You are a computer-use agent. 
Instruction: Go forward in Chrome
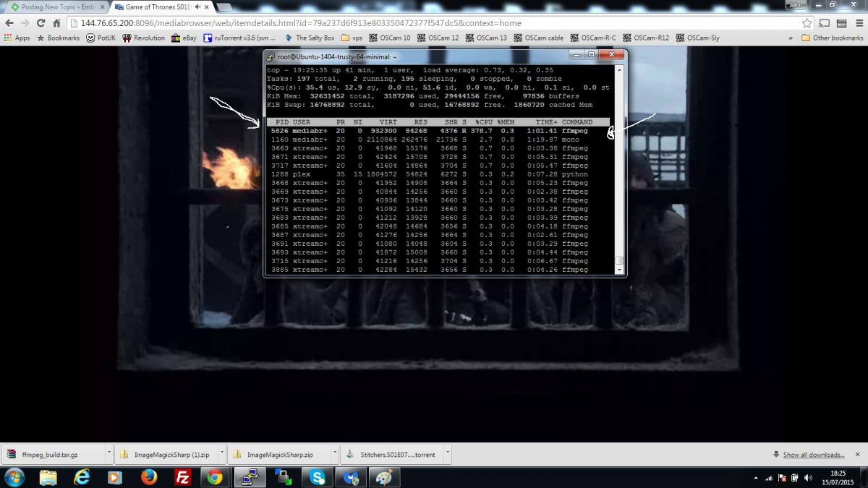click(x=25, y=23)
